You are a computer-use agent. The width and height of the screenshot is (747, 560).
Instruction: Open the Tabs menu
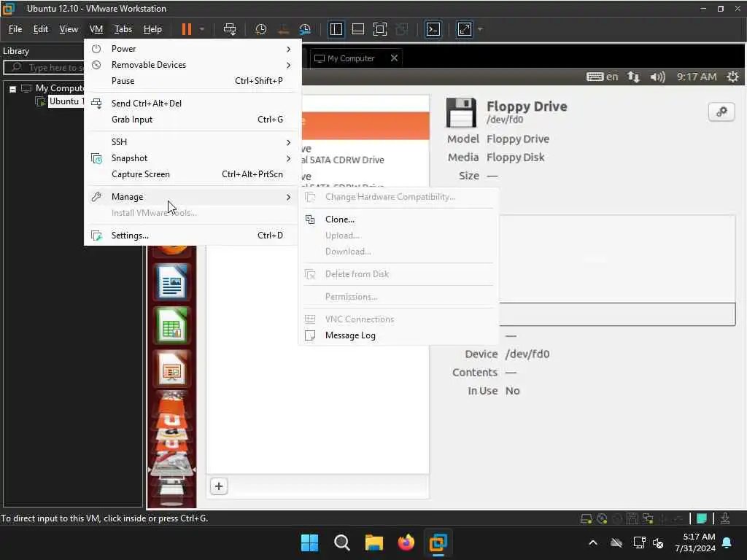[x=123, y=29]
